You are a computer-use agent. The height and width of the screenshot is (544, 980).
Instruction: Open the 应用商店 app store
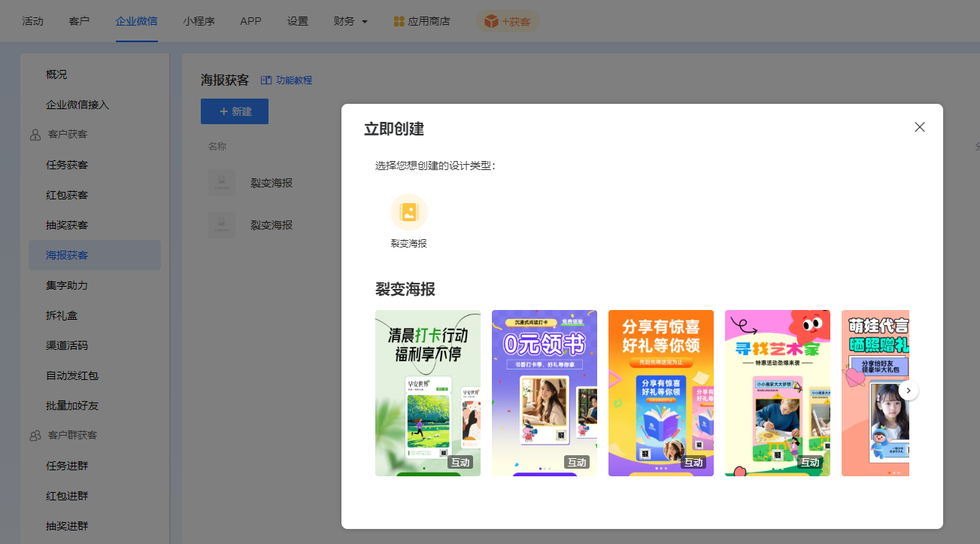421,21
